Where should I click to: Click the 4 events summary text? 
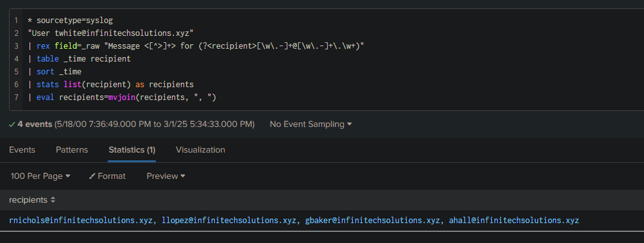click(35, 124)
